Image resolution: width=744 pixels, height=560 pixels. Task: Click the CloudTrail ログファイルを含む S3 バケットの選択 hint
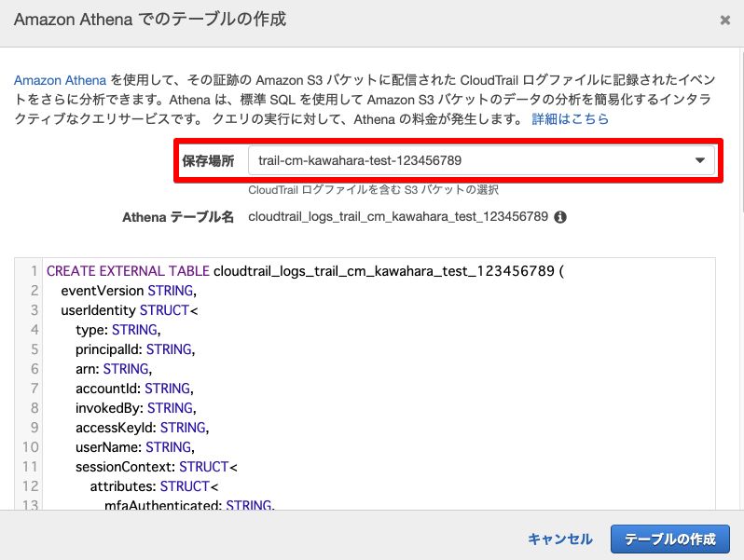374,190
